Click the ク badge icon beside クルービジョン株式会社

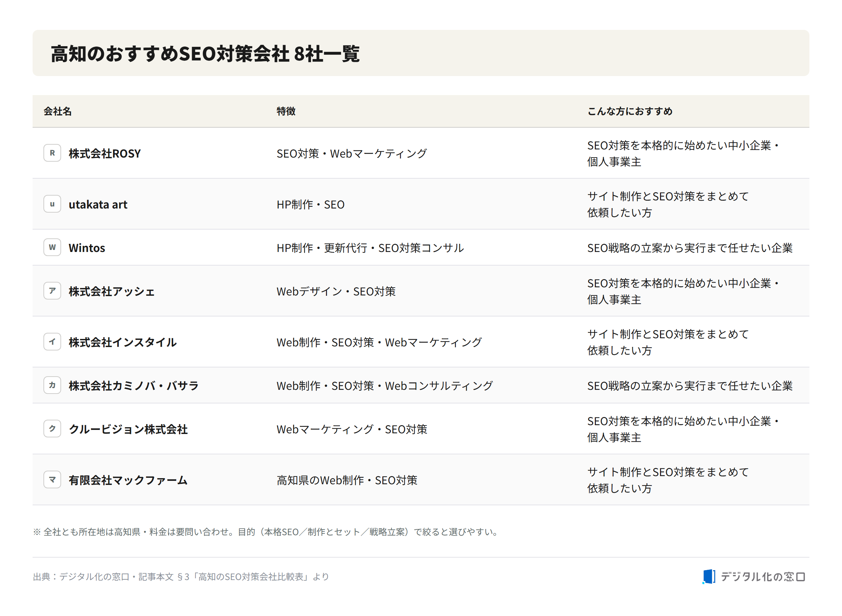[x=52, y=429]
